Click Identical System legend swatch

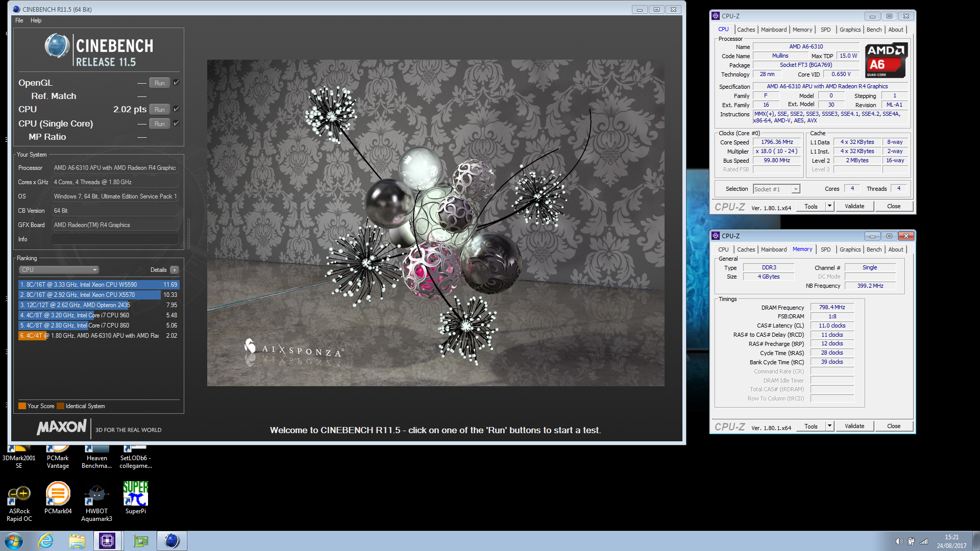[60, 406]
